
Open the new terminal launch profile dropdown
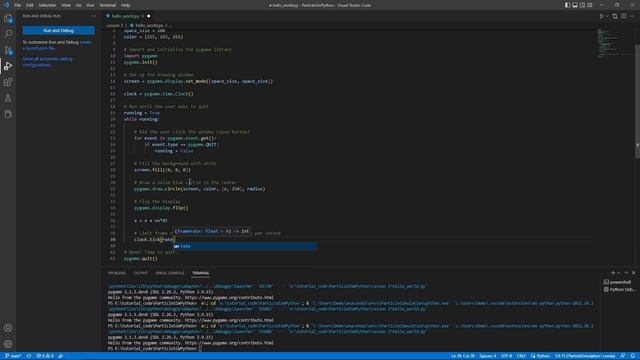pos(618,273)
